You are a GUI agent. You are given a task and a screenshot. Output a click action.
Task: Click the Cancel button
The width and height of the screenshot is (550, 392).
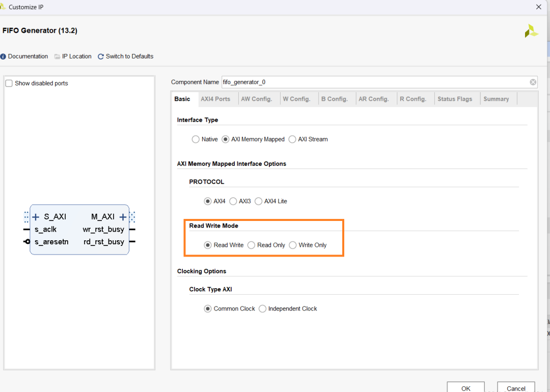[516, 388]
